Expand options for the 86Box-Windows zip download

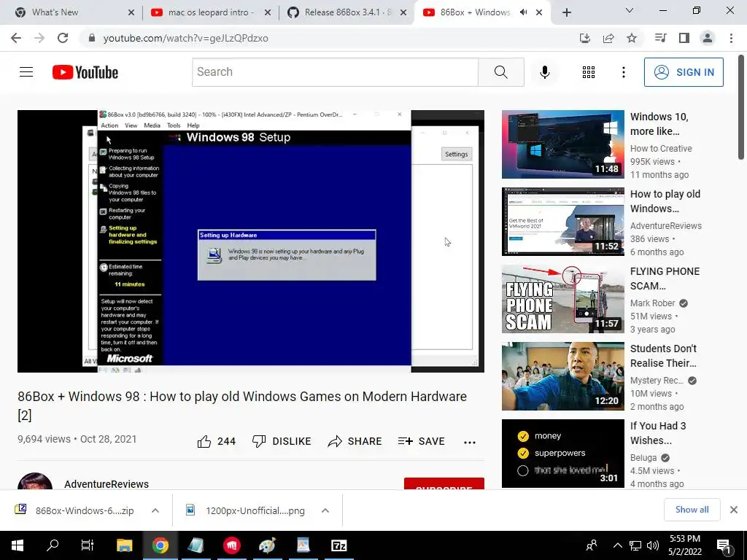pyautogui.click(x=155, y=510)
